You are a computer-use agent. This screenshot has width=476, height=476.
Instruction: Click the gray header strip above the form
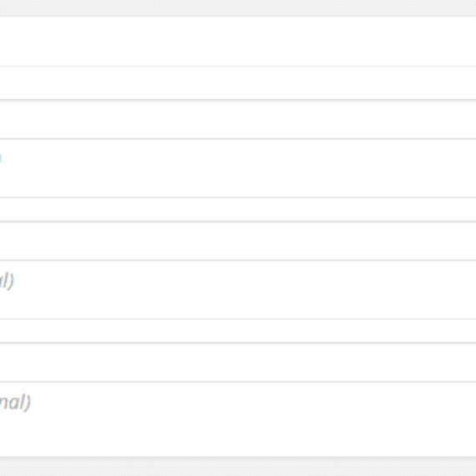238,8
